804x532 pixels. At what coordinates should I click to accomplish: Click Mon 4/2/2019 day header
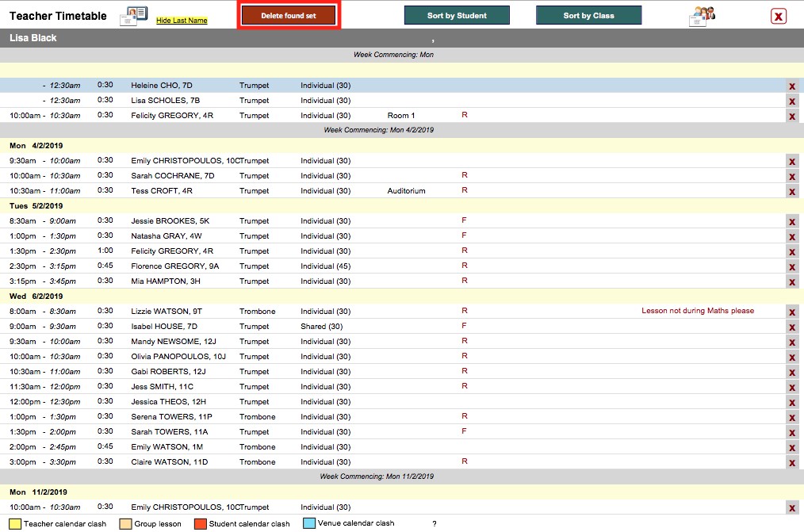click(x=36, y=146)
